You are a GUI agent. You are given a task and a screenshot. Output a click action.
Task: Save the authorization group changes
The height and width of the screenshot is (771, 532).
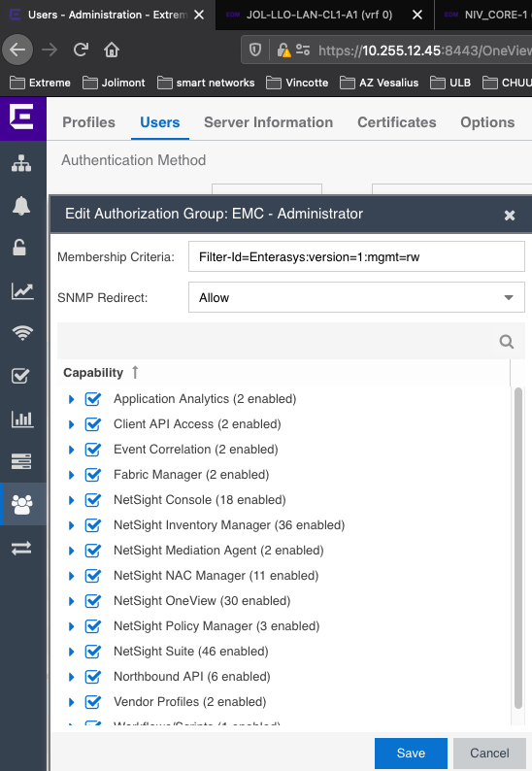pos(411,753)
